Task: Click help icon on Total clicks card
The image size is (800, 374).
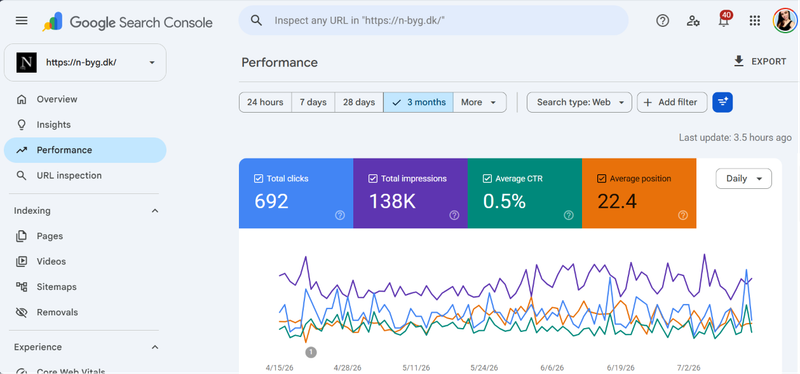Action: 340,215
